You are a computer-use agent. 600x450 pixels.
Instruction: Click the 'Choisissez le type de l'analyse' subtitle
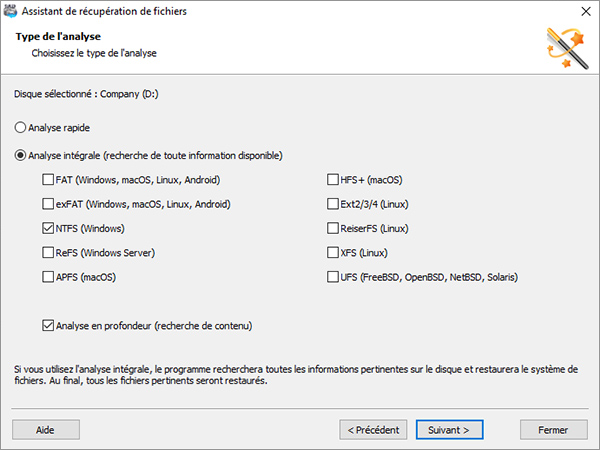(94, 53)
